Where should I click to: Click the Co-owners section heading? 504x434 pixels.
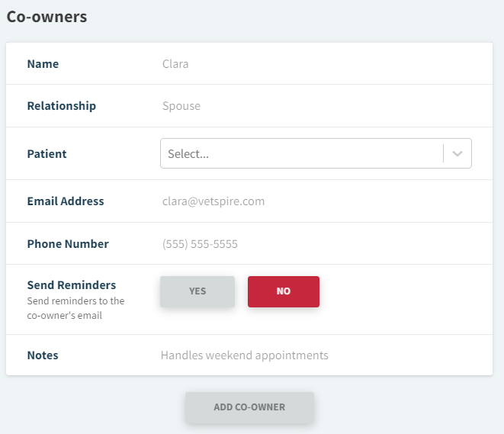47,16
